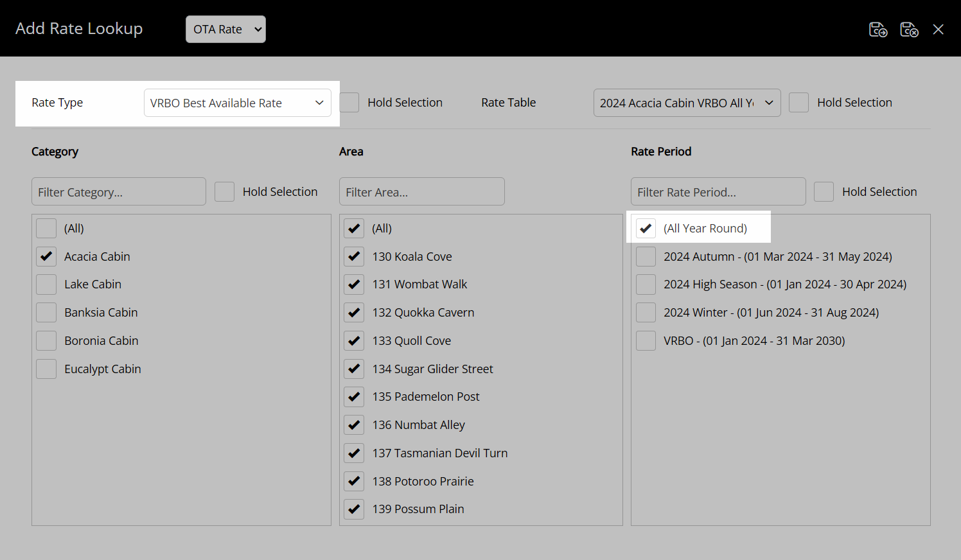Uncheck the 134 Sugar Glider Street checkbox
The image size is (961, 560).
[354, 369]
